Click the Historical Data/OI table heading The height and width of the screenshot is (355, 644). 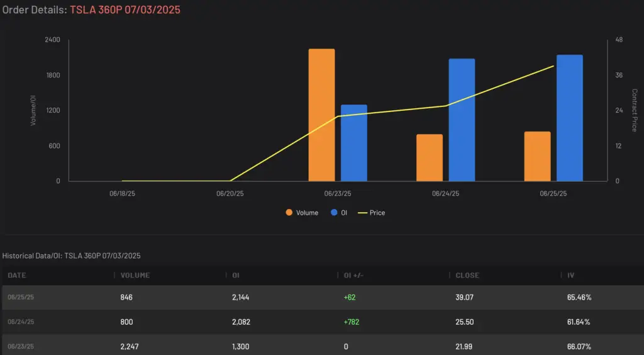tap(72, 256)
